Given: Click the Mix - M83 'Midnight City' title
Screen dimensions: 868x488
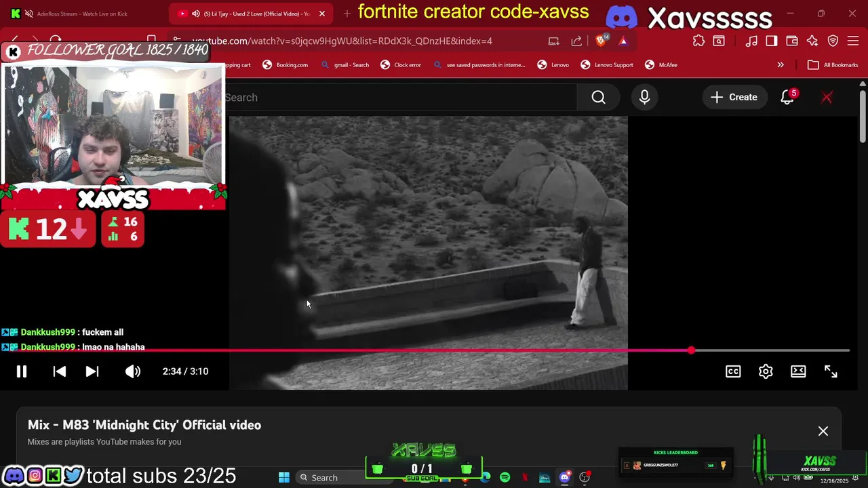Looking at the screenshot, I should [144, 425].
